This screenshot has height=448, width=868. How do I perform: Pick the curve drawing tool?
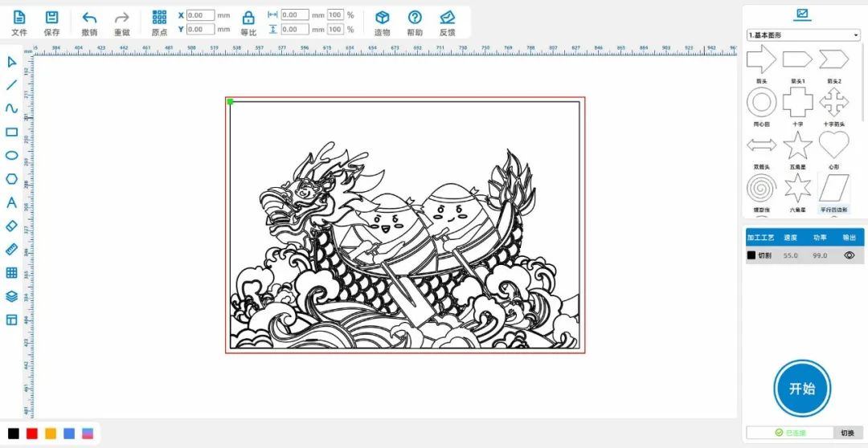coord(12,108)
